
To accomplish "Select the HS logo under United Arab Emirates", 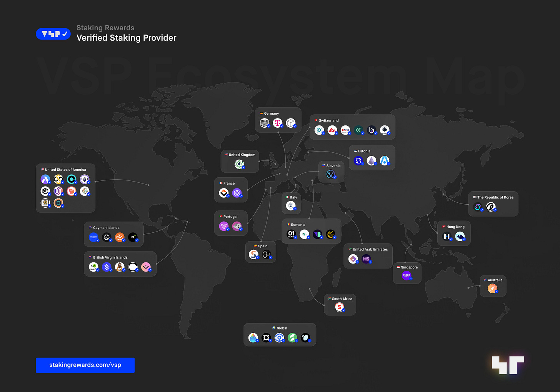I will tap(366, 259).
